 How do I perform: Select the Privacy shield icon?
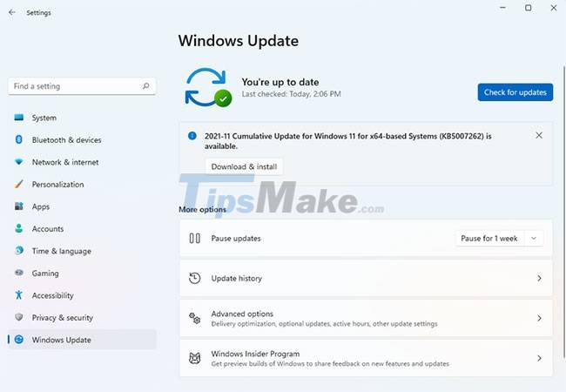tap(19, 317)
